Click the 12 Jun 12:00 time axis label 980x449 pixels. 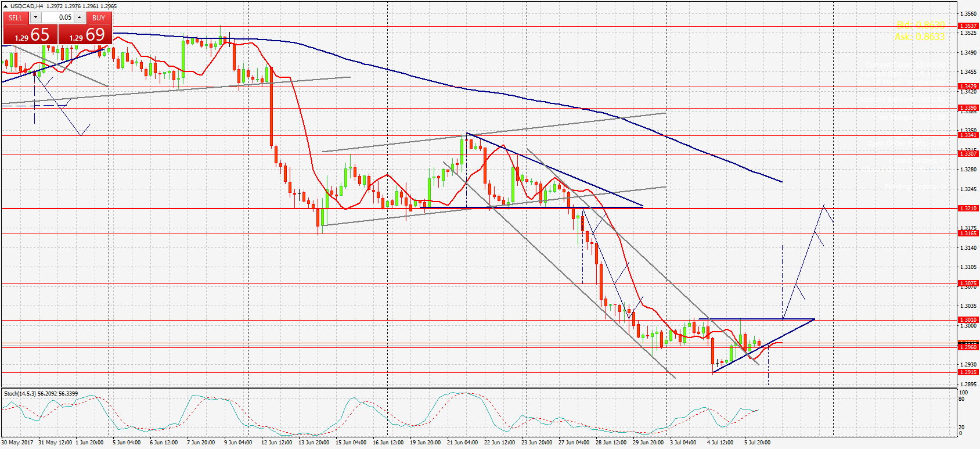276,443
